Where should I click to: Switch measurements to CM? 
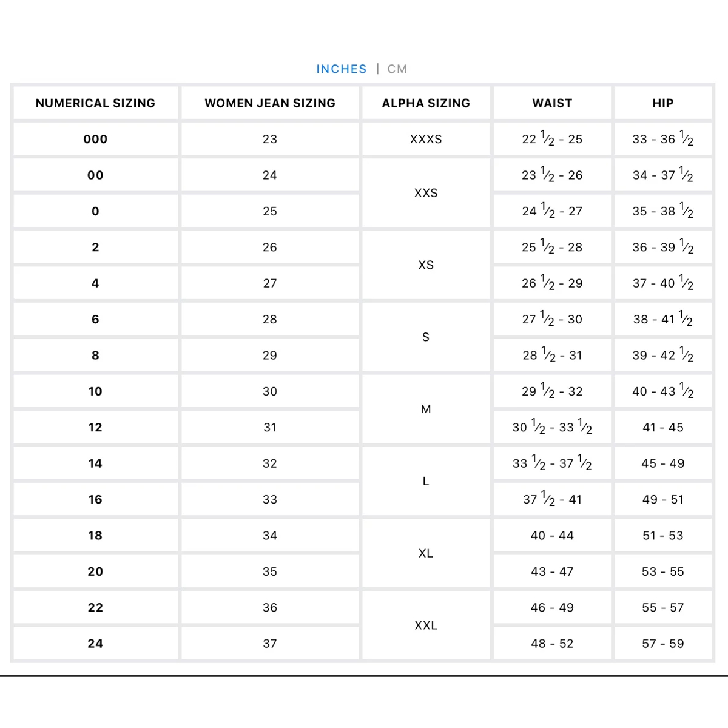pos(397,69)
